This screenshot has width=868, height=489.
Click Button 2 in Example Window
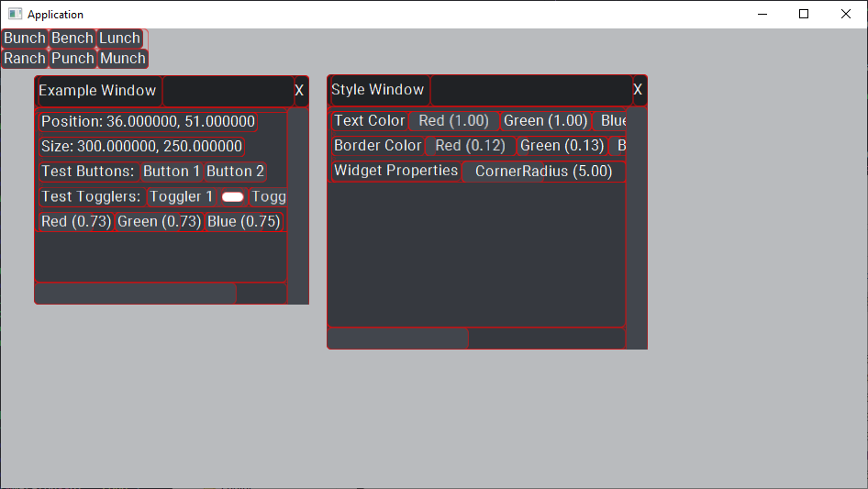coord(235,172)
